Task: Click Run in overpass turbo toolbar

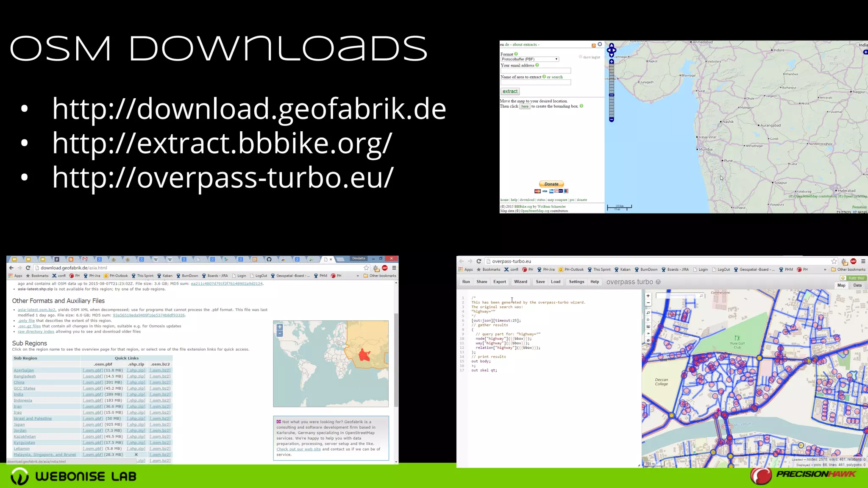Action: coord(466,282)
